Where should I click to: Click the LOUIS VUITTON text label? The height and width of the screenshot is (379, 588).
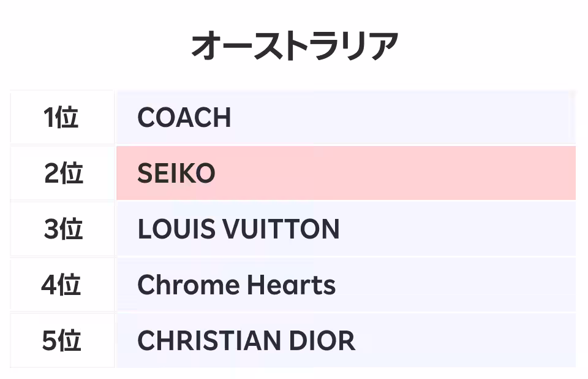(x=238, y=229)
